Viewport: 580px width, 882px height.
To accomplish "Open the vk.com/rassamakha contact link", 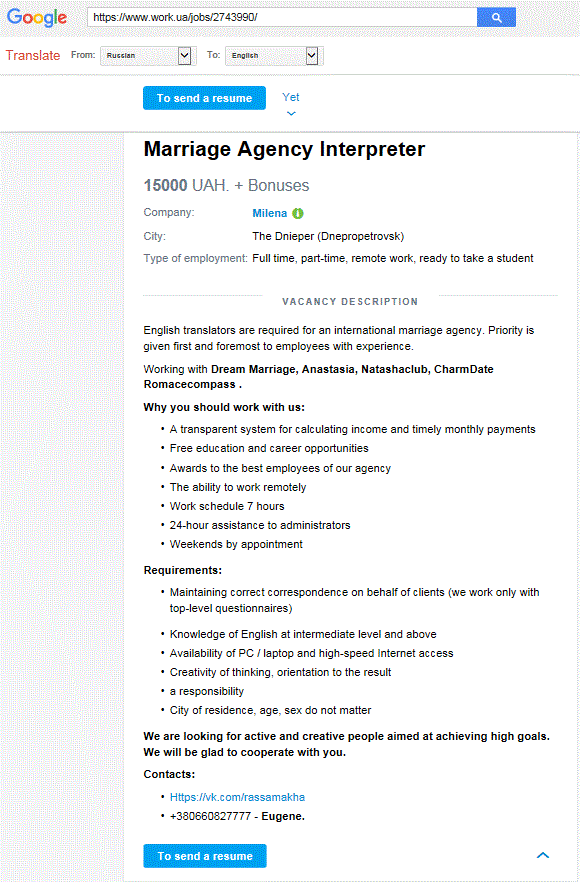I will [237, 797].
